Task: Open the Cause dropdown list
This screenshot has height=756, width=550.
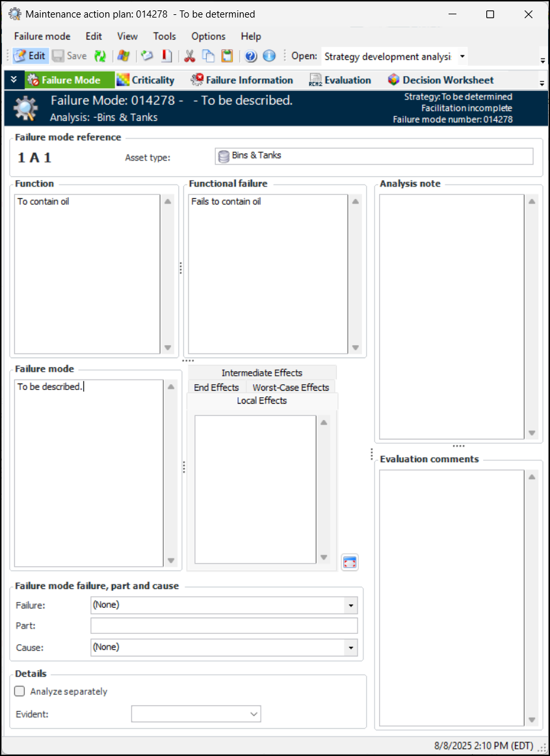Action: [350, 647]
